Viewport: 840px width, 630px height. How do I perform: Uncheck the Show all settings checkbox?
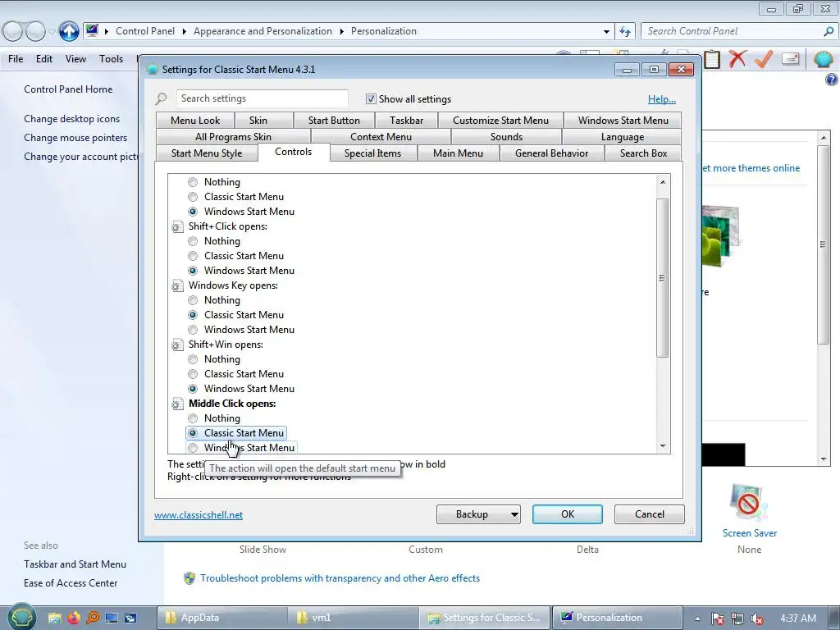[371, 98]
